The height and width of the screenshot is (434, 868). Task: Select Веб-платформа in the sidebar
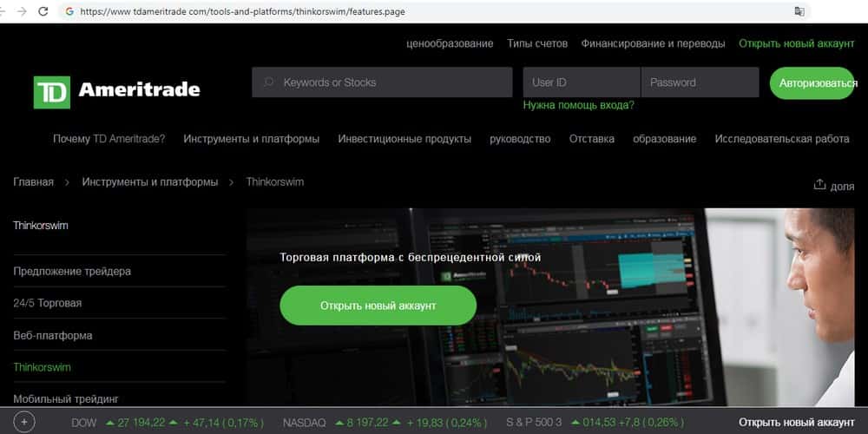coord(53,335)
